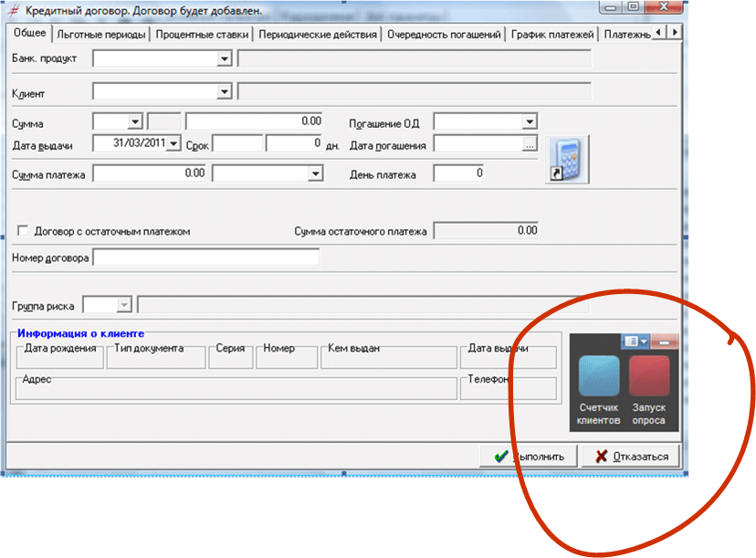Viewport: 756px width, 558px height.
Task: Click the Номер договора input field
Action: click(206, 258)
